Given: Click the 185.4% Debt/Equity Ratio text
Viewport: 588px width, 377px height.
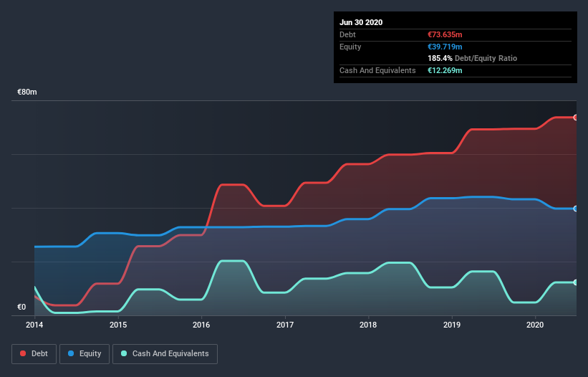Looking at the screenshot, I should pyautogui.click(x=473, y=59).
